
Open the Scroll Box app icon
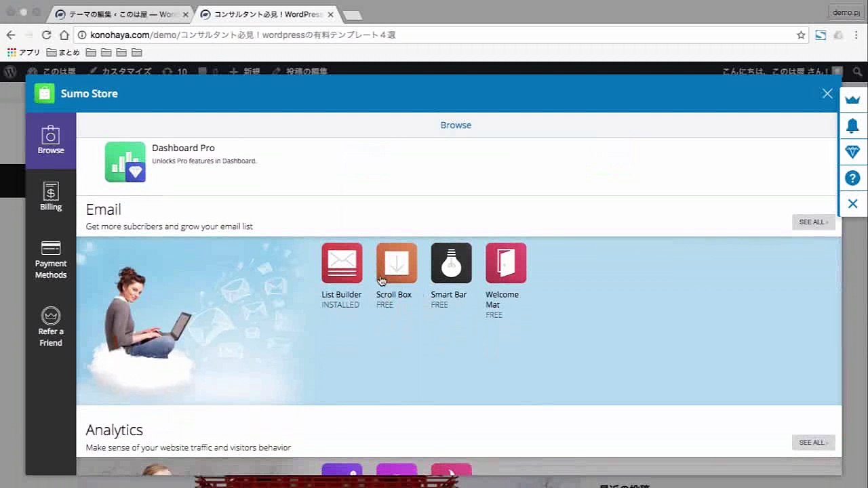(397, 263)
